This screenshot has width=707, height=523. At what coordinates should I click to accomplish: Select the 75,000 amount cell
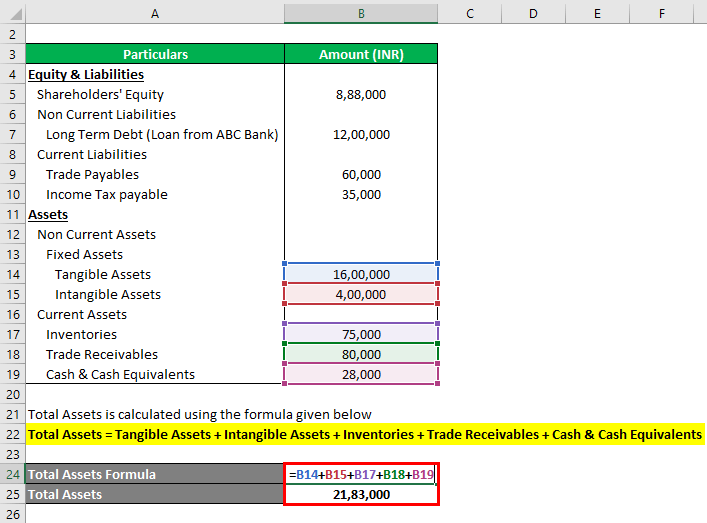click(361, 334)
